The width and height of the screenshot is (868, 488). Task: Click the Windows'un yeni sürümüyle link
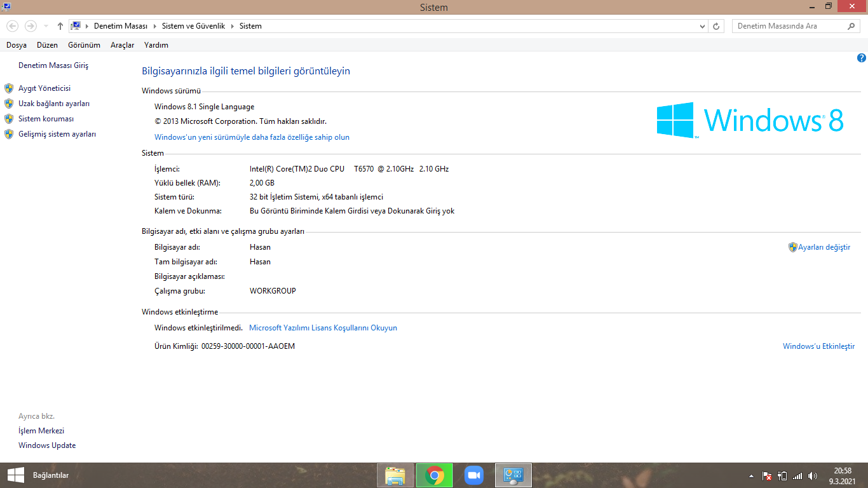[252, 137]
